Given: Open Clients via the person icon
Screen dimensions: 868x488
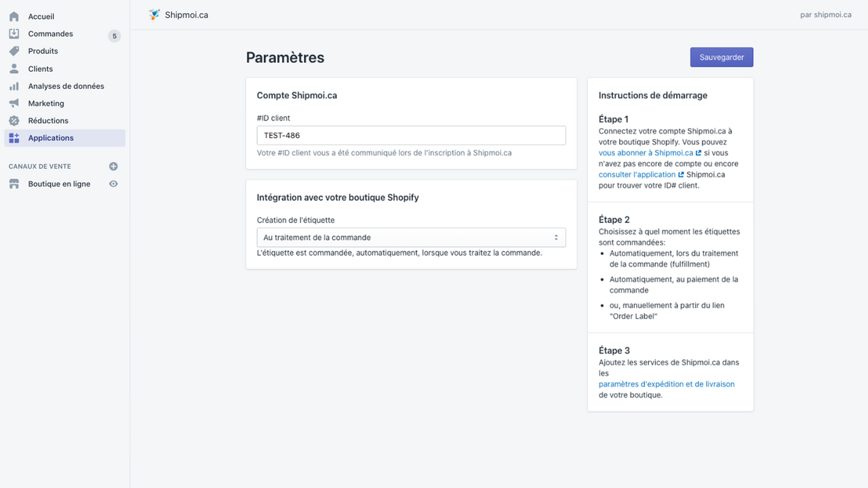Looking at the screenshot, I should point(14,68).
